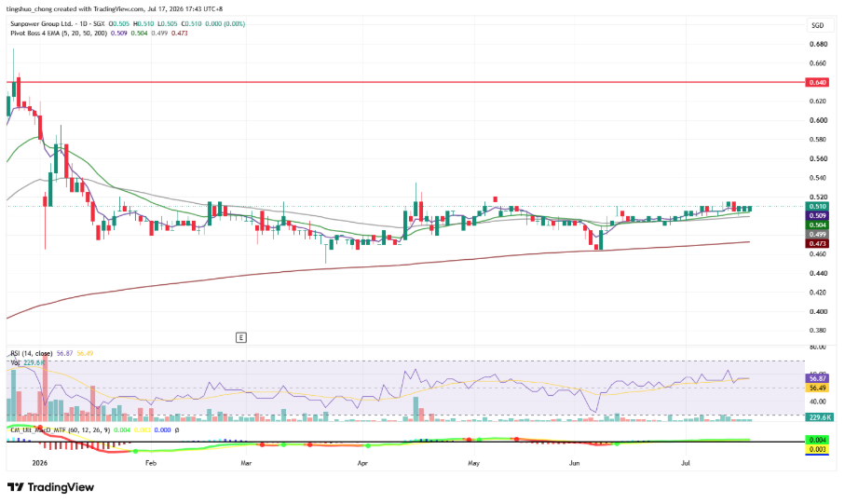The width and height of the screenshot is (845, 504).
Task: Click the Jul label on time axis
Action: [686, 463]
